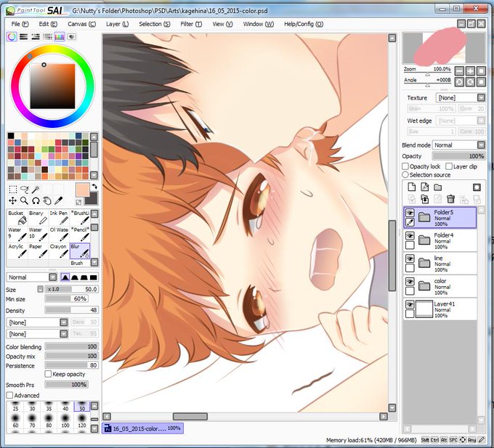Select the rectangular selection tool
Image resolution: width=494 pixels, height=448 pixels.
(13, 190)
